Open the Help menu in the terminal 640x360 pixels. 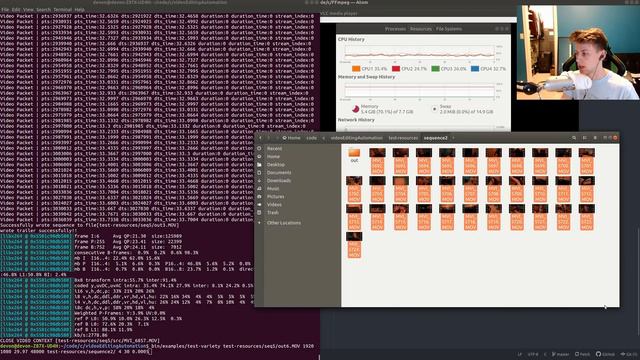80,9
